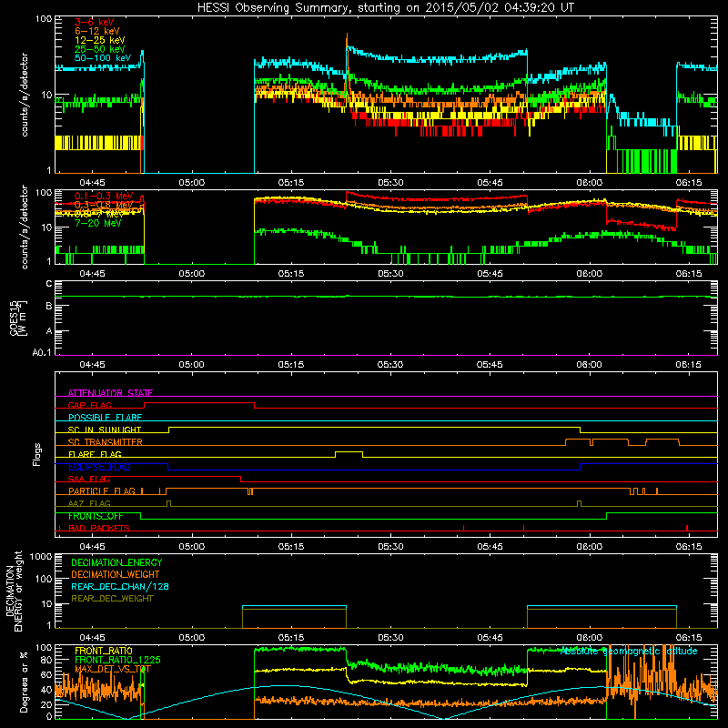Click the ECLIPSE_FLAG label

(x=99, y=467)
